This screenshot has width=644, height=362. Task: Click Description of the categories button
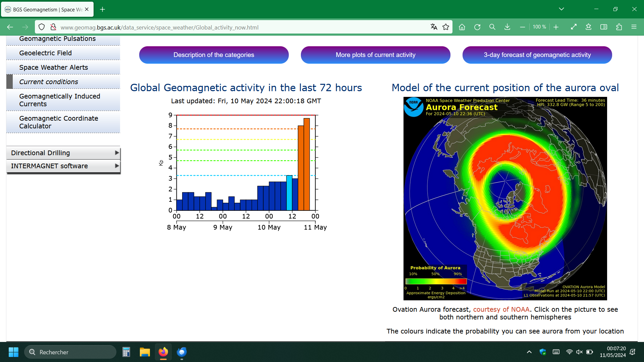tap(214, 55)
